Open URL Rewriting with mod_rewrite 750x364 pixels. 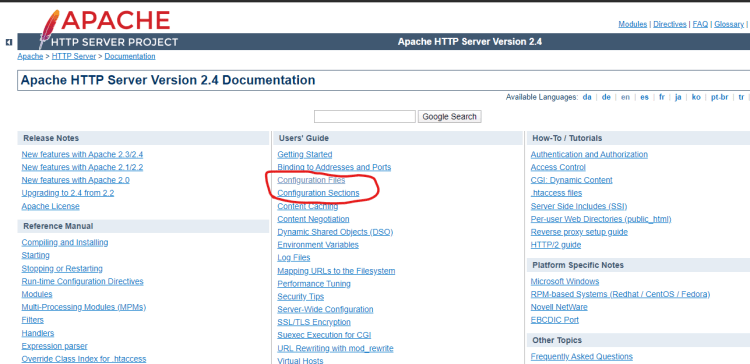point(335,349)
